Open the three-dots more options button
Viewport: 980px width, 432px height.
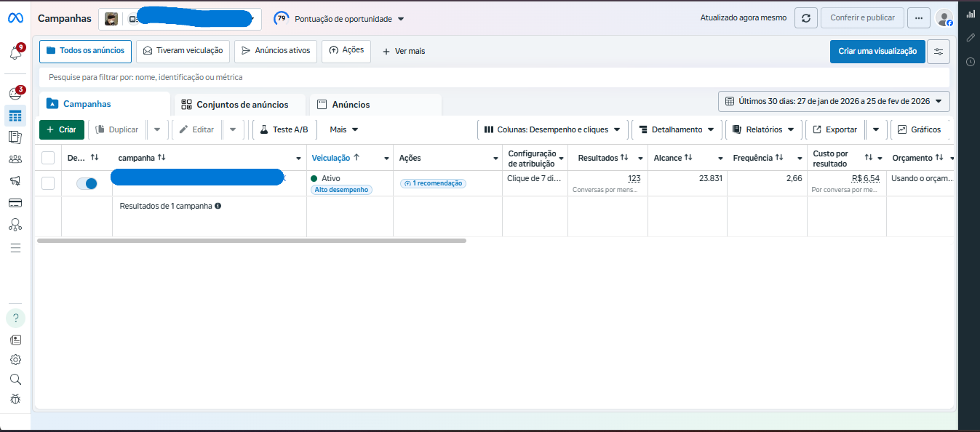click(919, 18)
